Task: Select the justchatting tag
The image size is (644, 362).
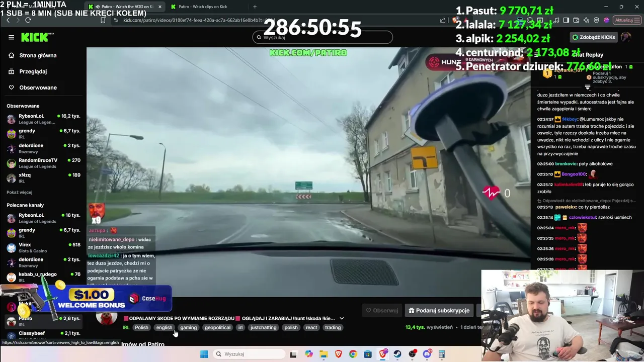Action: click(x=264, y=327)
